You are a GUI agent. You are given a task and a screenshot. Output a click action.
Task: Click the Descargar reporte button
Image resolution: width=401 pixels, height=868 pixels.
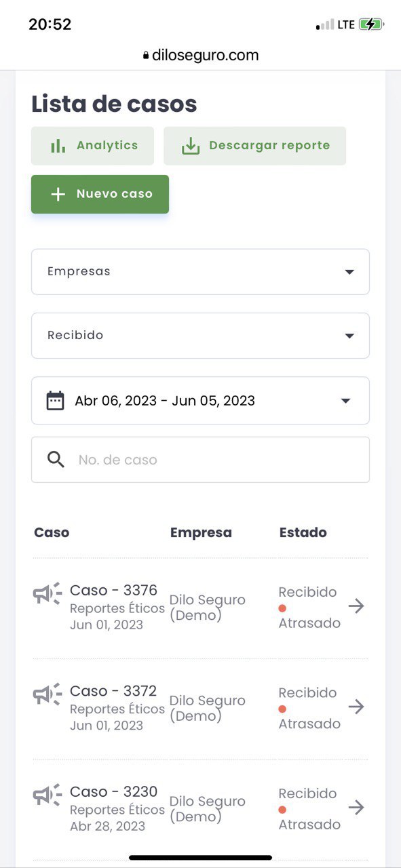pyautogui.click(x=254, y=146)
